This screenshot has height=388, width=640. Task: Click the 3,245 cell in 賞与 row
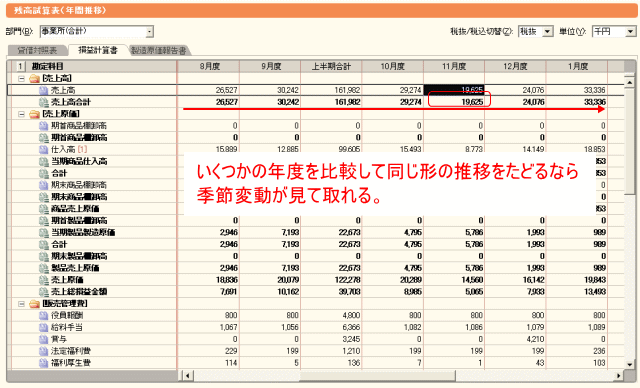click(x=331, y=339)
